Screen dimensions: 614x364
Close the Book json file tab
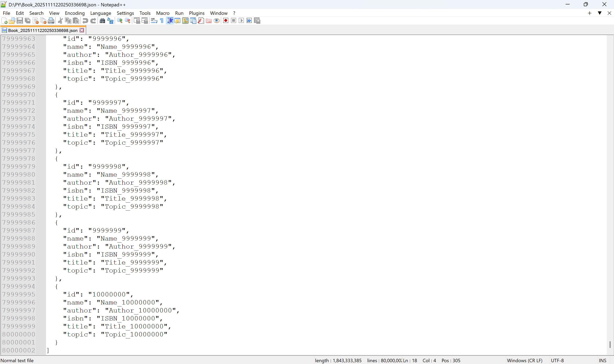point(82,30)
